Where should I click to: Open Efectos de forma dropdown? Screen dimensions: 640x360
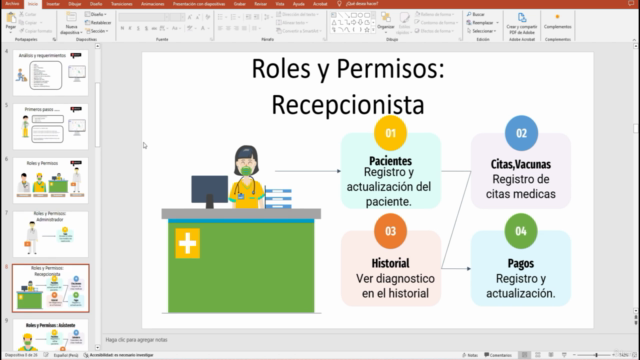435,31
